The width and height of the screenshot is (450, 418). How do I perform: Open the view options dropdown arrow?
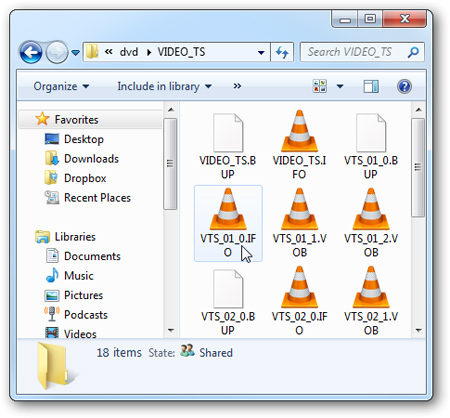click(x=340, y=86)
